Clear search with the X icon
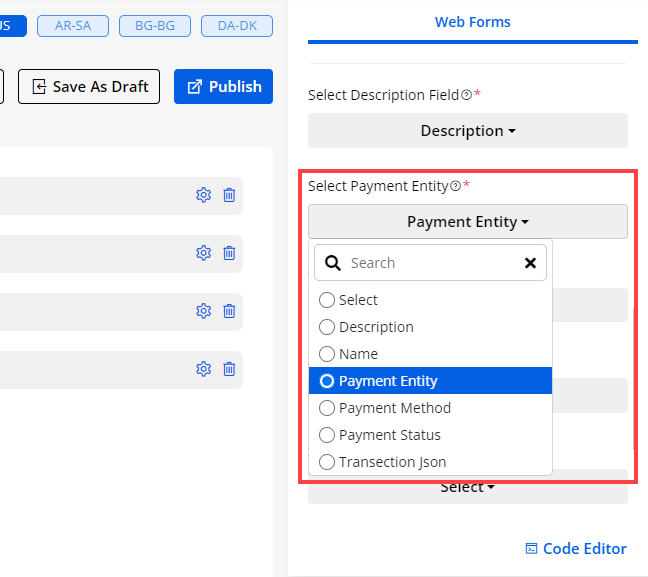 click(x=530, y=263)
